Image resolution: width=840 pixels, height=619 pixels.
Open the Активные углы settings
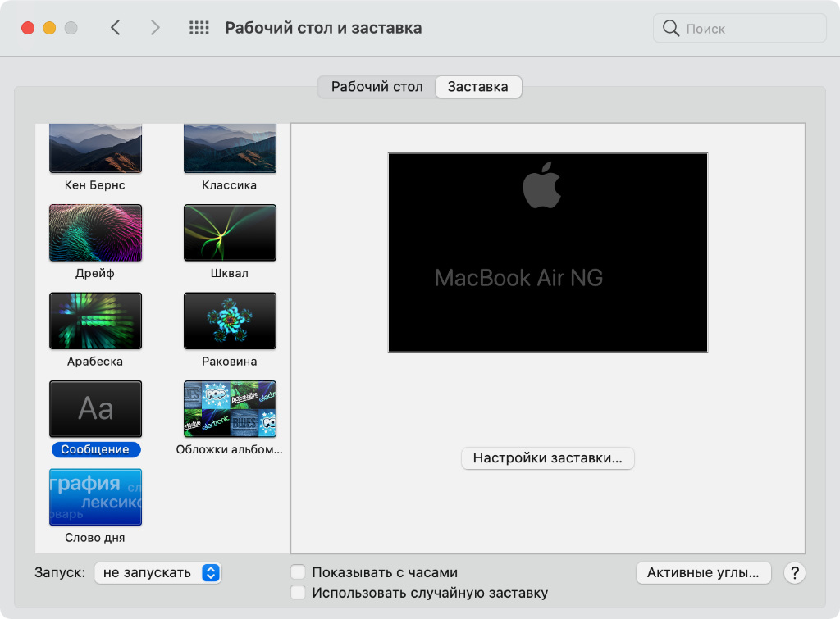click(x=703, y=573)
